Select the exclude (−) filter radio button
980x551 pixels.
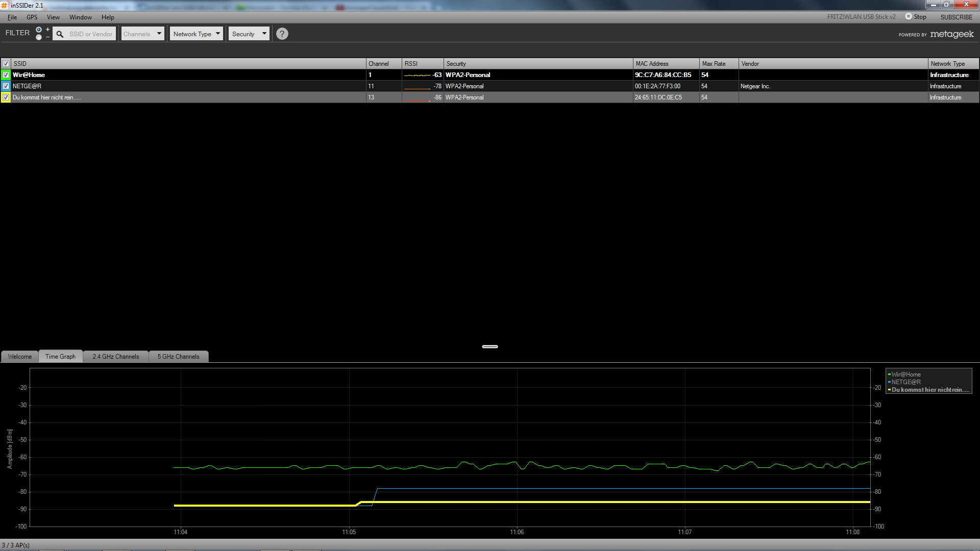click(39, 37)
